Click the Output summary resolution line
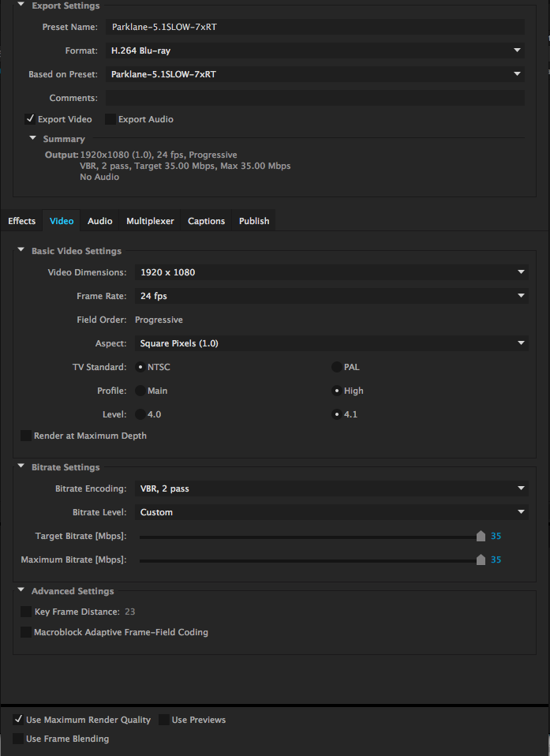Image resolution: width=550 pixels, height=756 pixels. (x=159, y=155)
